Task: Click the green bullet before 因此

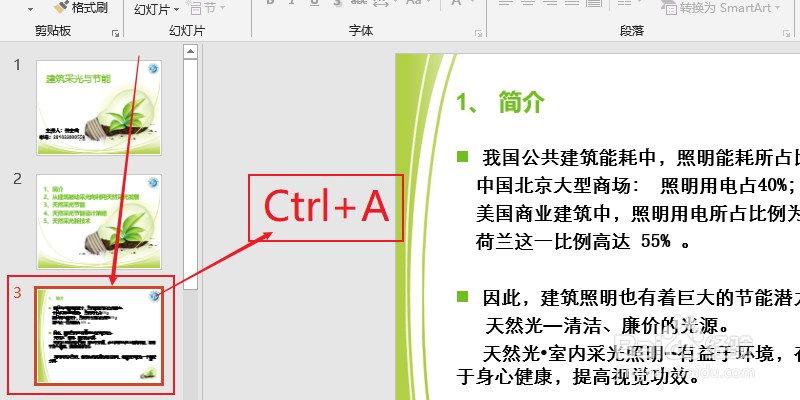Action: (x=462, y=295)
